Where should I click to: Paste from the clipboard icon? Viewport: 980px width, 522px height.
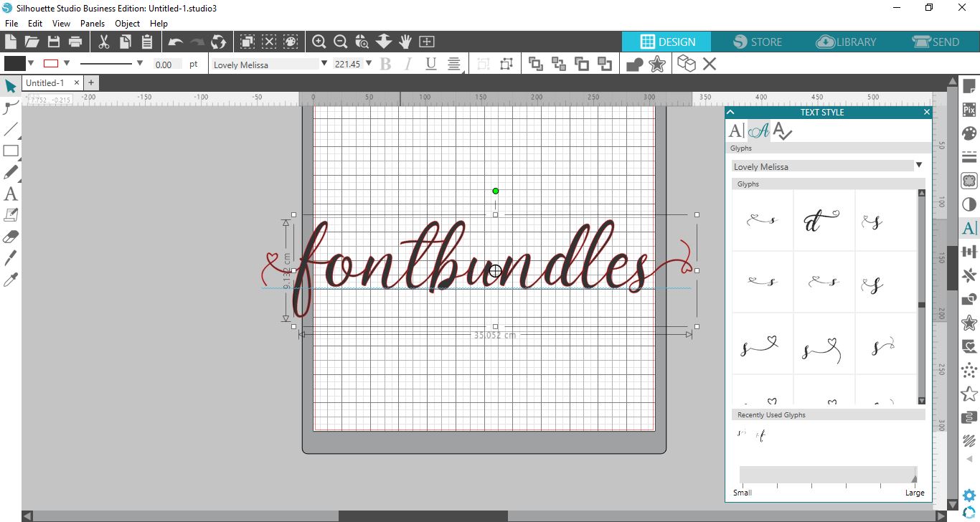point(147,42)
